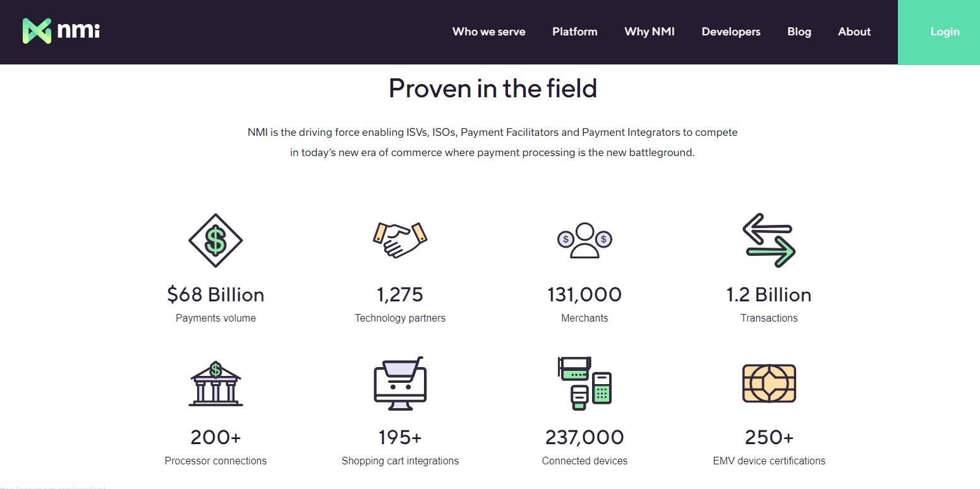Open the Developers menu
The width and height of the screenshot is (980, 489).
click(x=731, y=32)
